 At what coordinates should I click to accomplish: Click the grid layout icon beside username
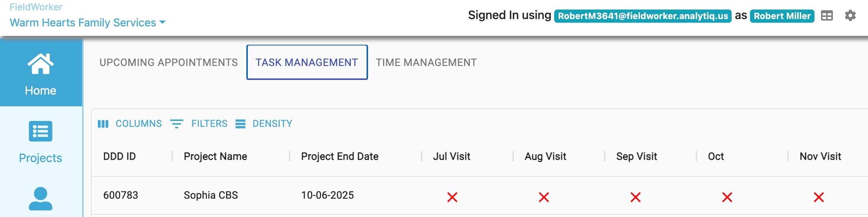[827, 16]
